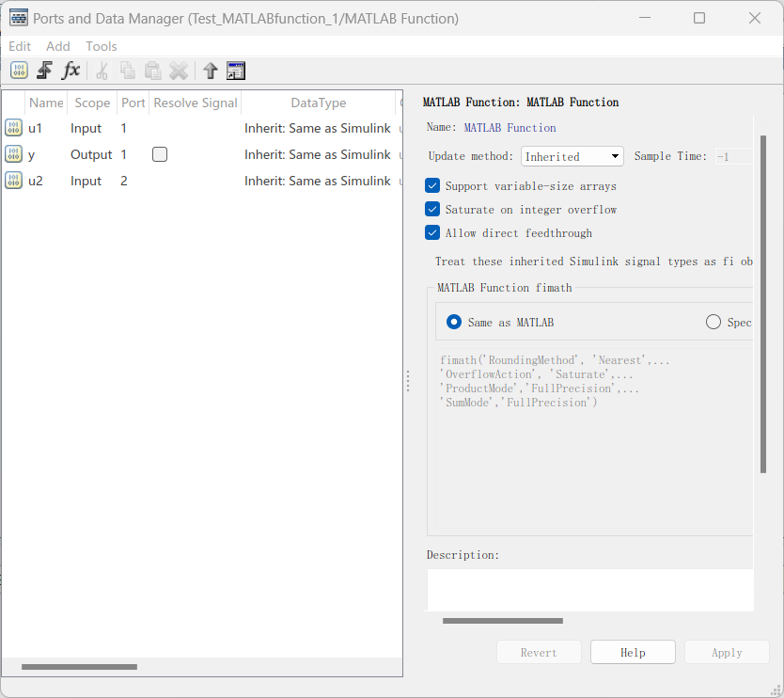Click the Go to Block Editor up-arrow icon
Viewport: 784px width, 698px height.
pos(211,71)
